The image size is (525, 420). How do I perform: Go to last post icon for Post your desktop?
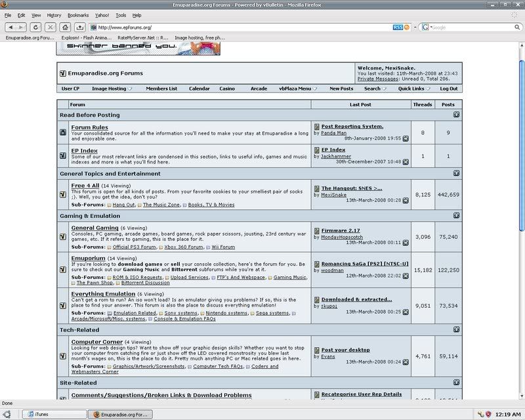coord(406,362)
